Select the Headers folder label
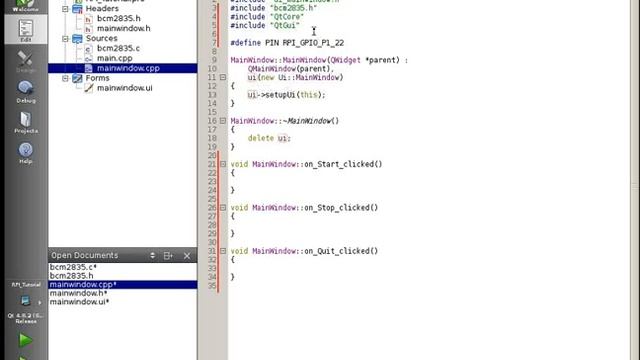640x360 pixels. [102, 9]
